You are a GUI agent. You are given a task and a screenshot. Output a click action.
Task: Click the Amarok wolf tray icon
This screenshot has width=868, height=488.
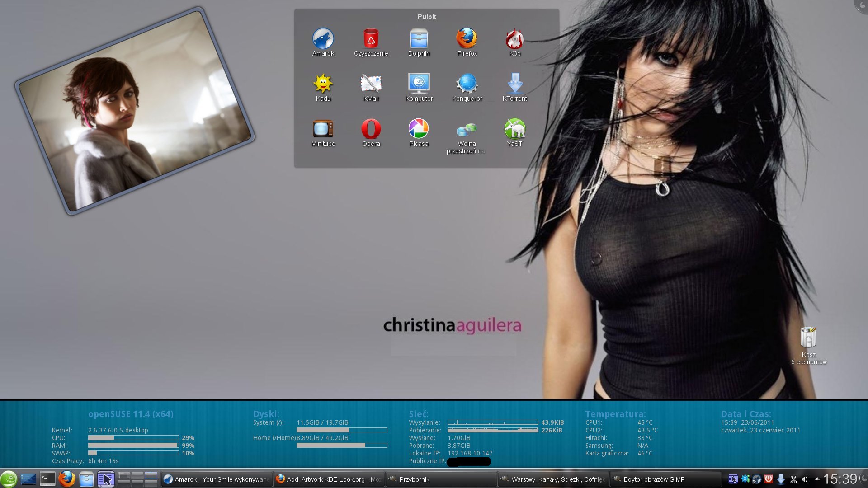coord(757,479)
